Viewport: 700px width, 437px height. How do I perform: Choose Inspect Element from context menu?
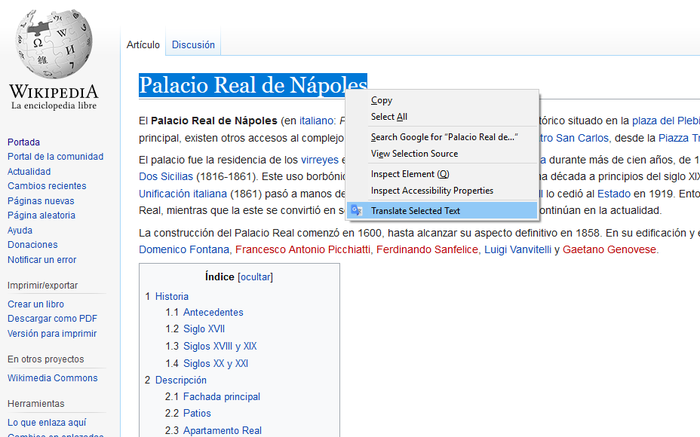411,174
